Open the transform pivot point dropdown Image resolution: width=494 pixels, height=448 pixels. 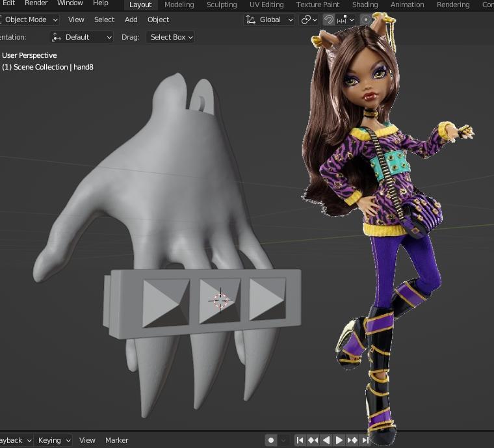tap(309, 20)
